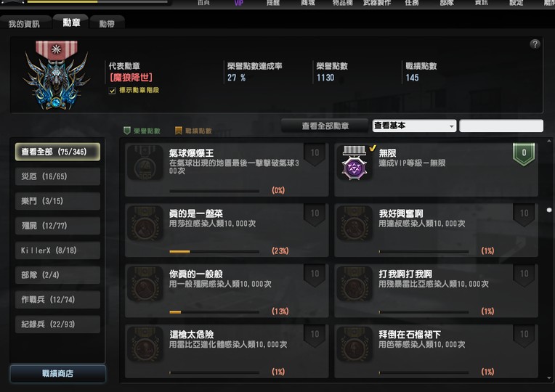555x392 pixels.
Task: Switch to the 勳帶 tab
Action: point(107,24)
